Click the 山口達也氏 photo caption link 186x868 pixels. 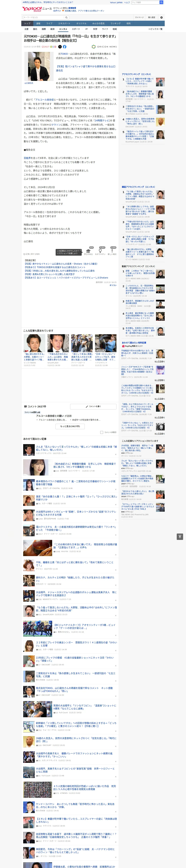pos(29,83)
